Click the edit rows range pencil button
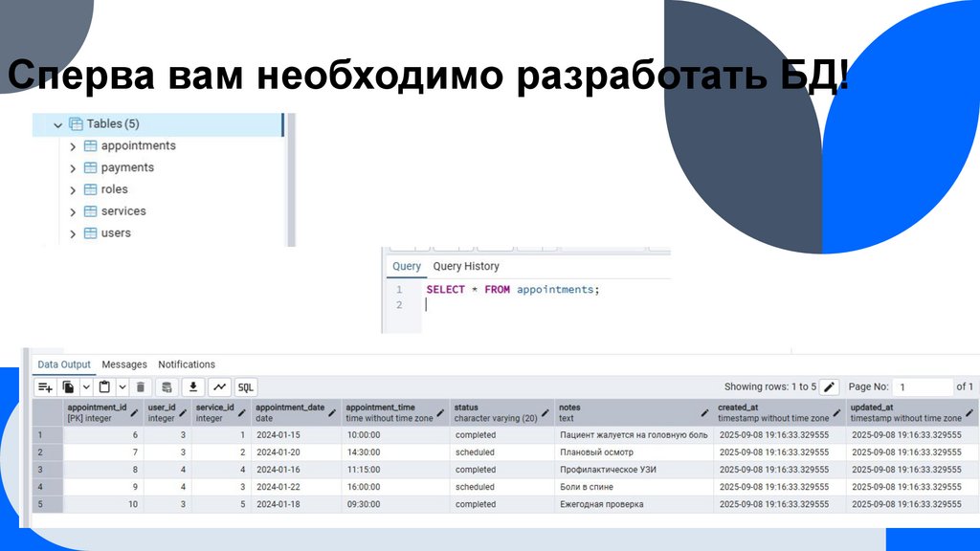The width and height of the screenshot is (980, 551). coord(830,387)
